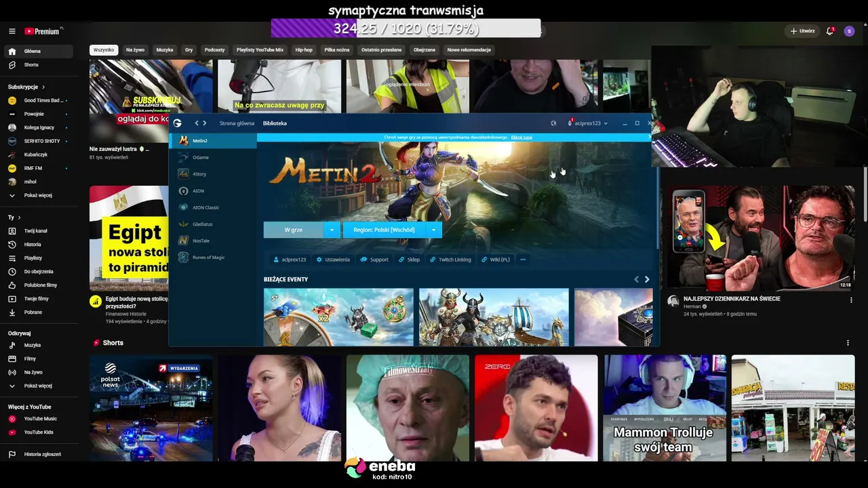This screenshot has width=868, height=488.
Task: Open the NAJLEPSZY DZIENNIKARZ NA ŚWIECIE video thumbnail
Action: coord(760,238)
